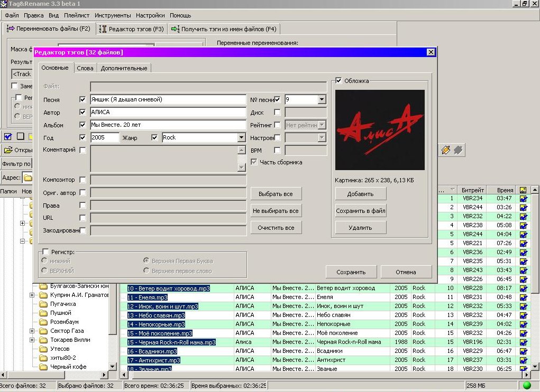Click folder tree horizontal scrollbar right arrow
The height and width of the screenshot is (392, 540).
(x=104, y=375)
